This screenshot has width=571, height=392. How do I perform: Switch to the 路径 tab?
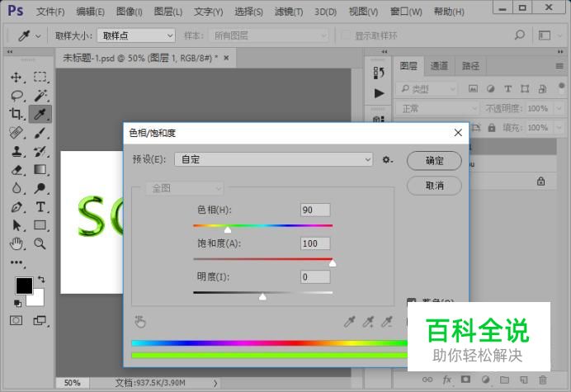(470, 66)
